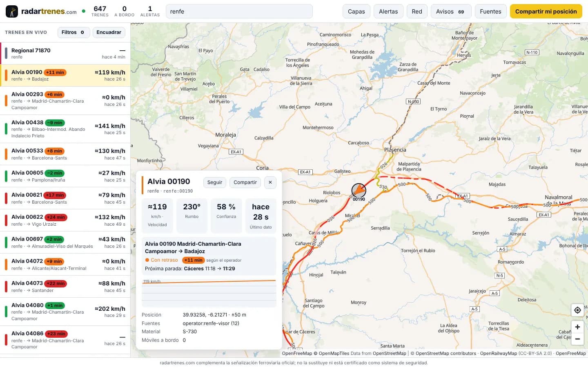Click the 1 Alertas counter
The image size is (588, 368).
150,11
